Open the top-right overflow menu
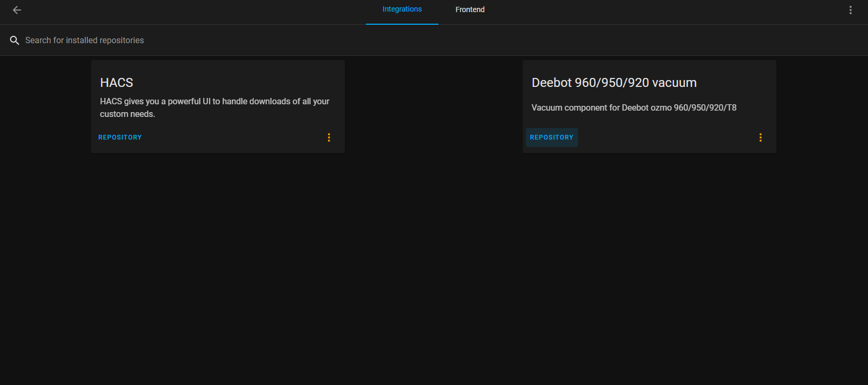The image size is (868, 385). (x=851, y=10)
